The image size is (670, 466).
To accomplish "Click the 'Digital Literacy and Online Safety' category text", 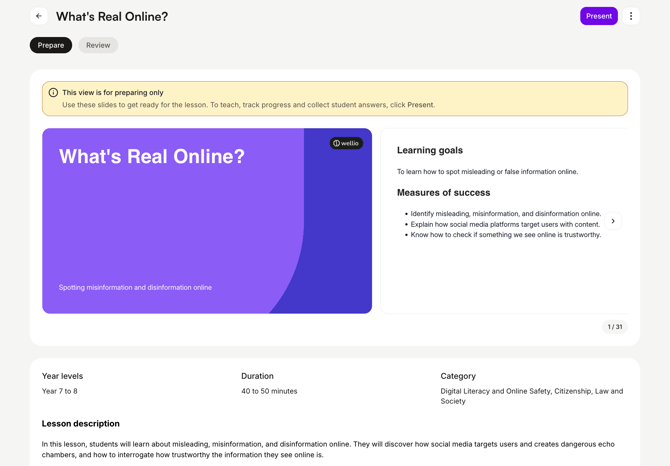I will [x=532, y=396].
